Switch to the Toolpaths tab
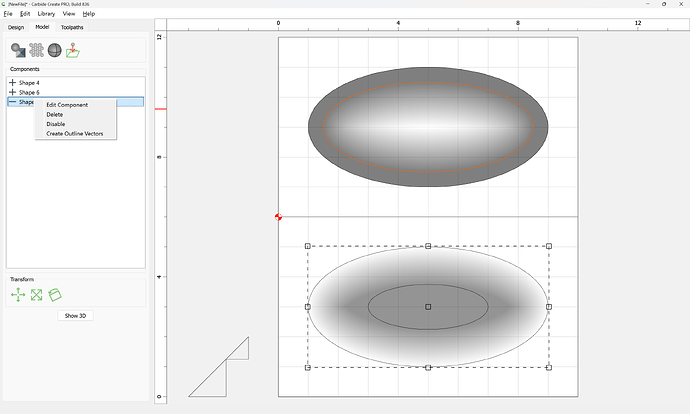This screenshot has height=414, width=690. (x=73, y=27)
